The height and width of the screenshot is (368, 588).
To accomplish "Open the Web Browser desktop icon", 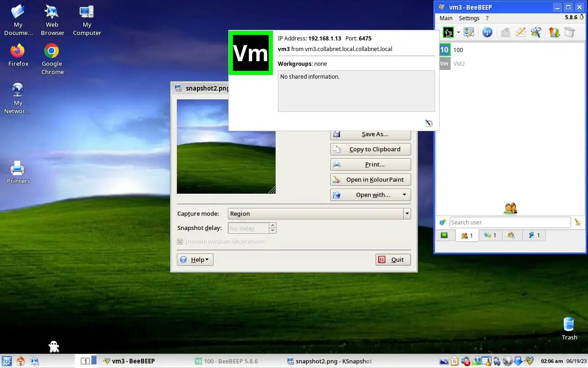I will tap(52, 20).
